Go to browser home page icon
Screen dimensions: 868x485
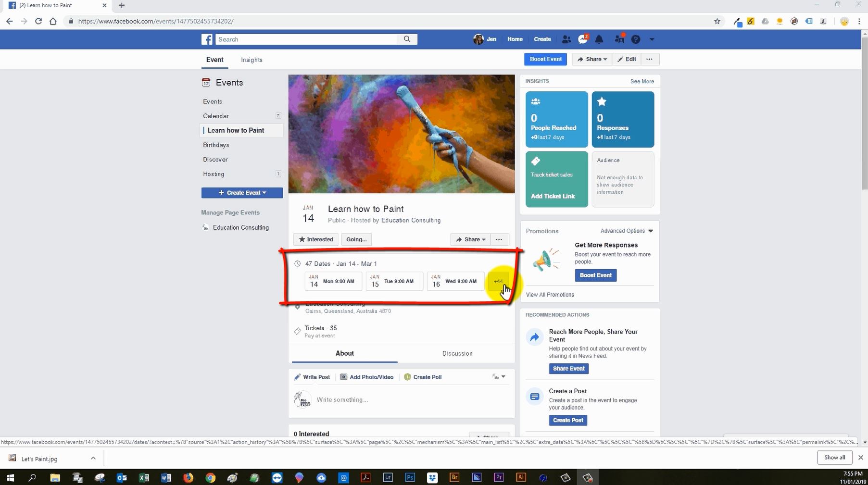coord(53,21)
